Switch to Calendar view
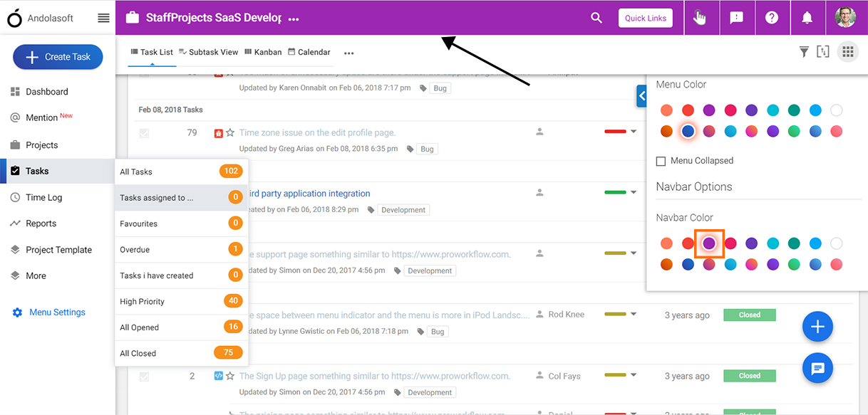 coord(309,52)
